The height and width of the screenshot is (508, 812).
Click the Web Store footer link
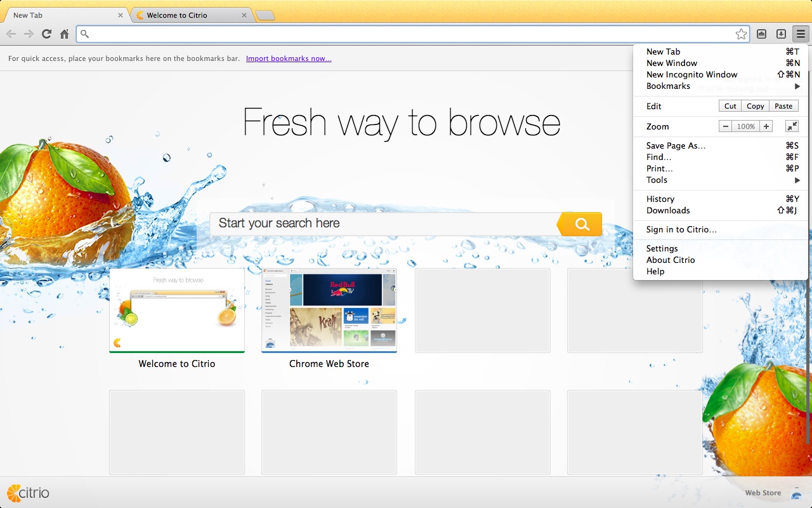[x=763, y=493]
